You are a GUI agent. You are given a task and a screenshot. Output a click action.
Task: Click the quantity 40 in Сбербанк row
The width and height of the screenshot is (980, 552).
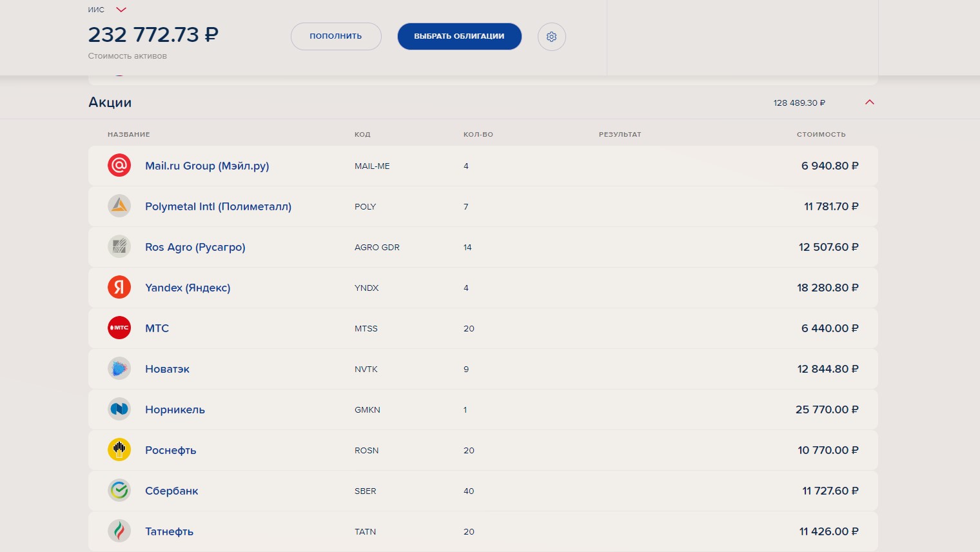point(469,491)
